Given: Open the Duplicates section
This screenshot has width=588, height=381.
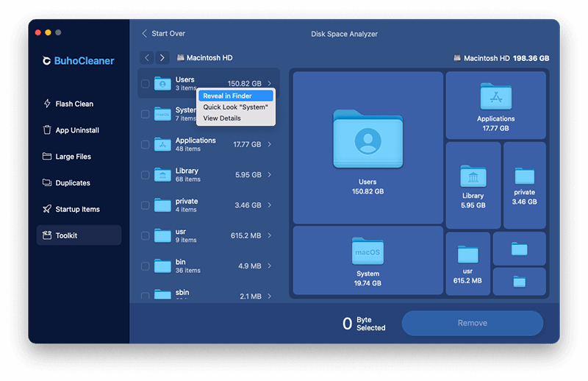Looking at the screenshot, I should [79, 182].
